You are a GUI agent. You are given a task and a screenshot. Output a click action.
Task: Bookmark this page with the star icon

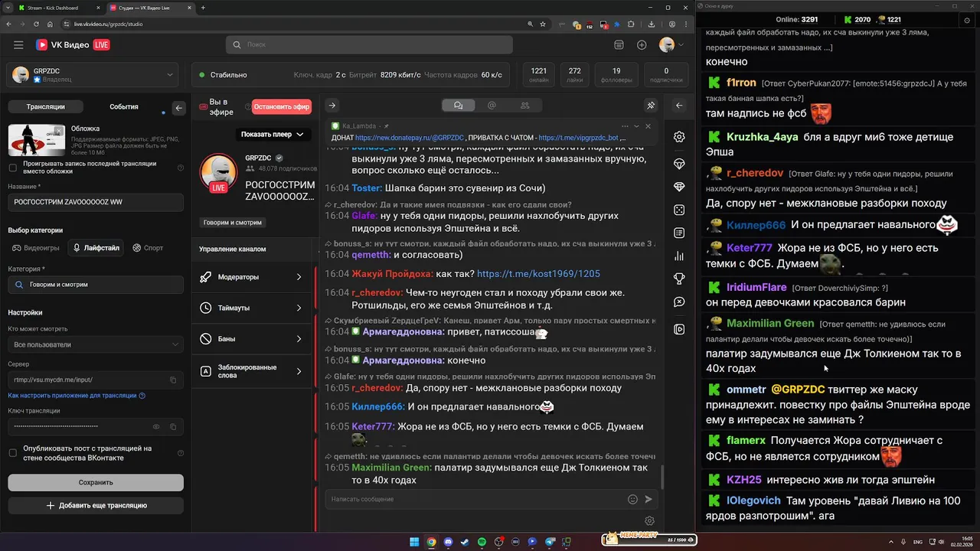point(544,24)
